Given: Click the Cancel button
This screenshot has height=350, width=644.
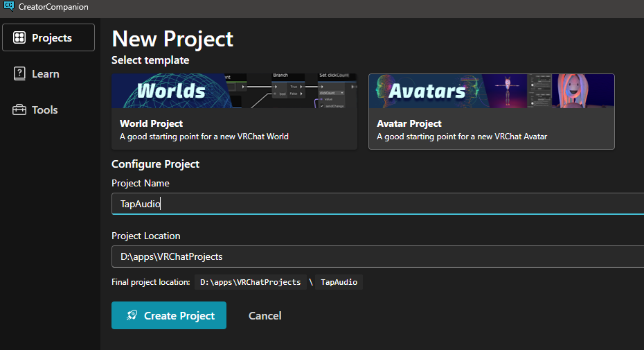Looking at the screenshot, I should coord(265,315).
